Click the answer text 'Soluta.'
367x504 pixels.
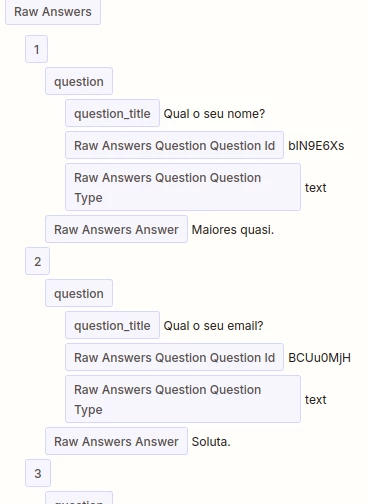tap(211, 442)
